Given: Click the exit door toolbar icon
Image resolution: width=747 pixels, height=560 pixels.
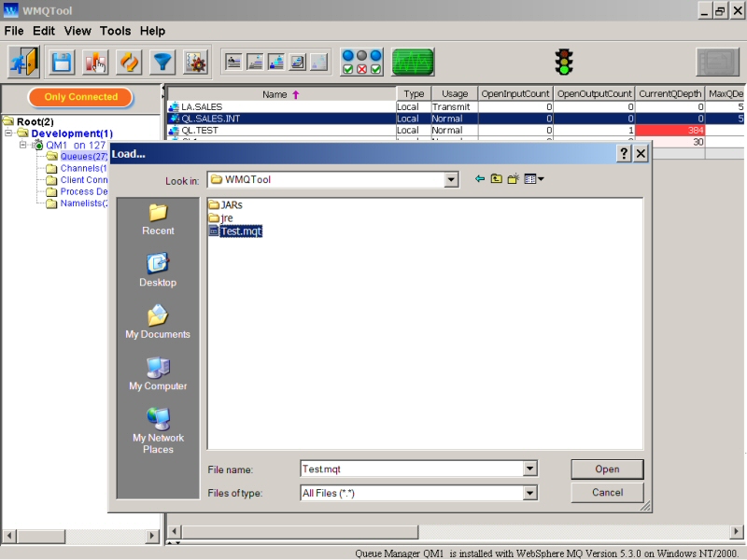Looking at the screenshot, I should pos(23,62).
